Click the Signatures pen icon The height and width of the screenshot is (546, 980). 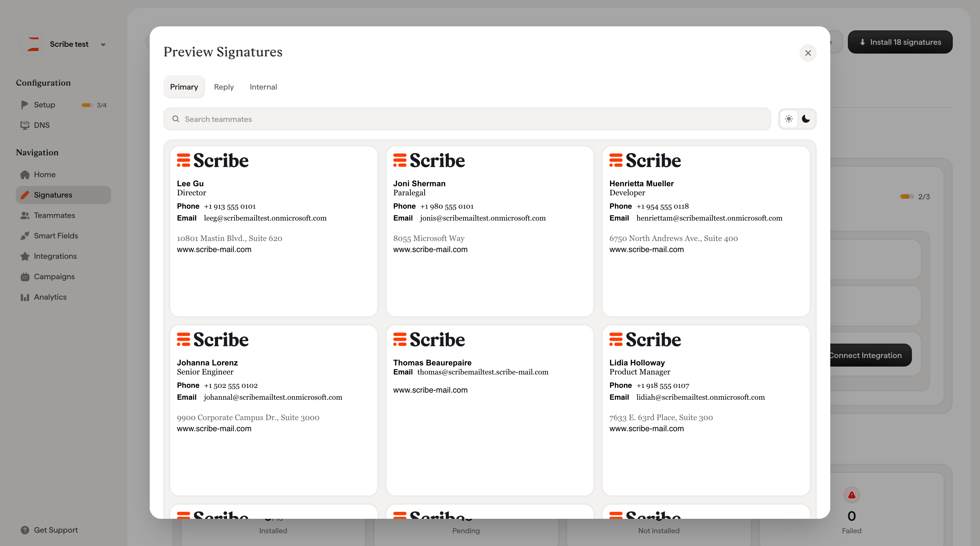pyautogui.click(x=25, y=195)
